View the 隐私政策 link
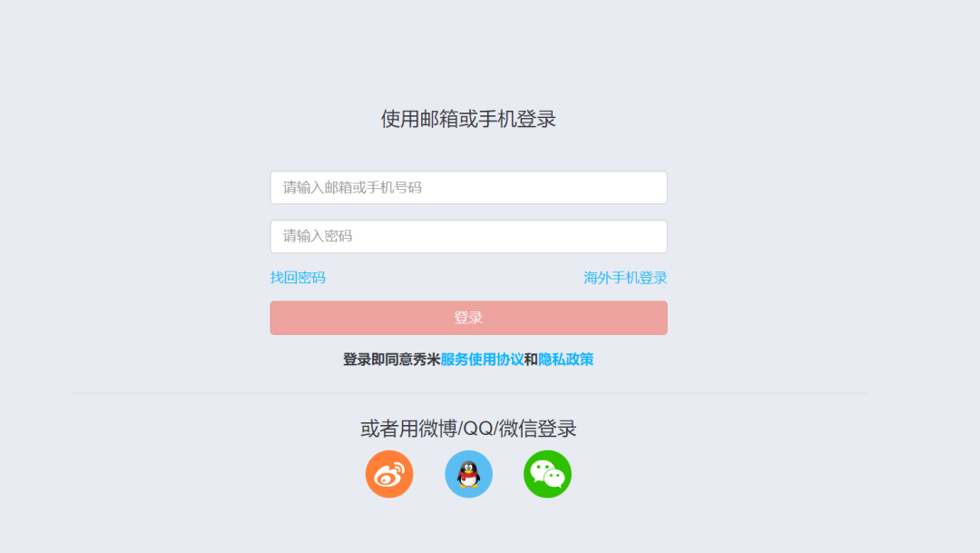Viewport: 980px width, 553px height. point(565,360)
